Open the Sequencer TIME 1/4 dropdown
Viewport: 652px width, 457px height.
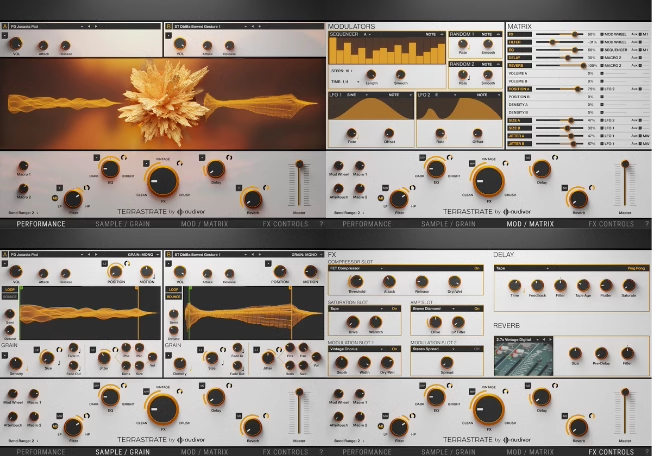tap(345, 82)
